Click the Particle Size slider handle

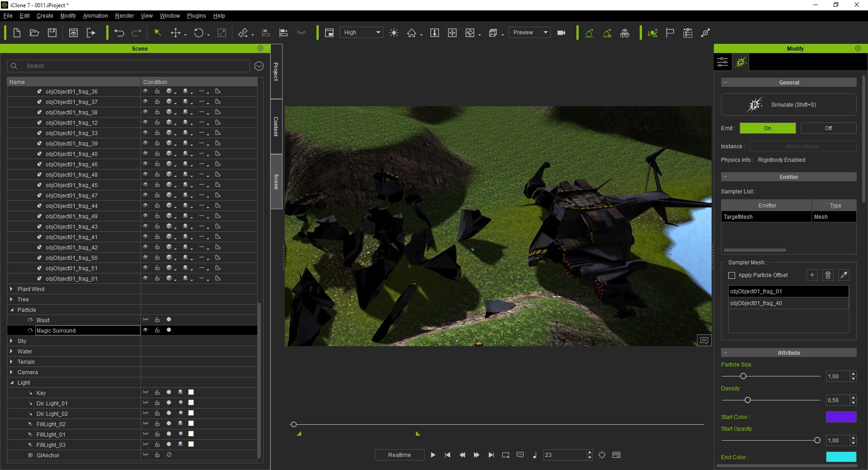click(x=743, y=376)
